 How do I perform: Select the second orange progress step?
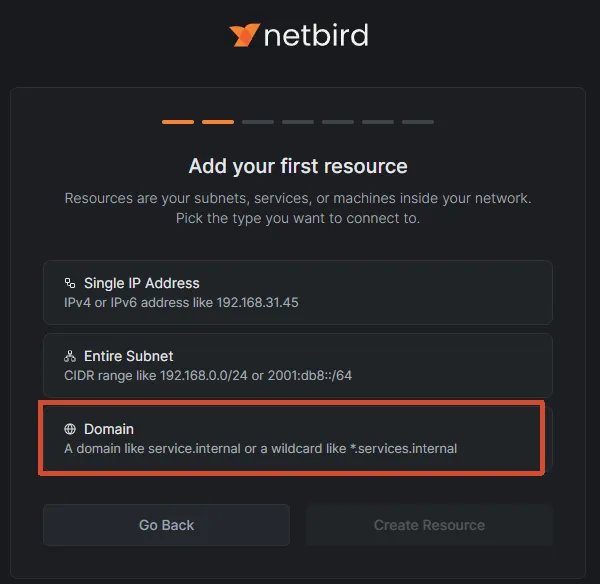point(218,122)
